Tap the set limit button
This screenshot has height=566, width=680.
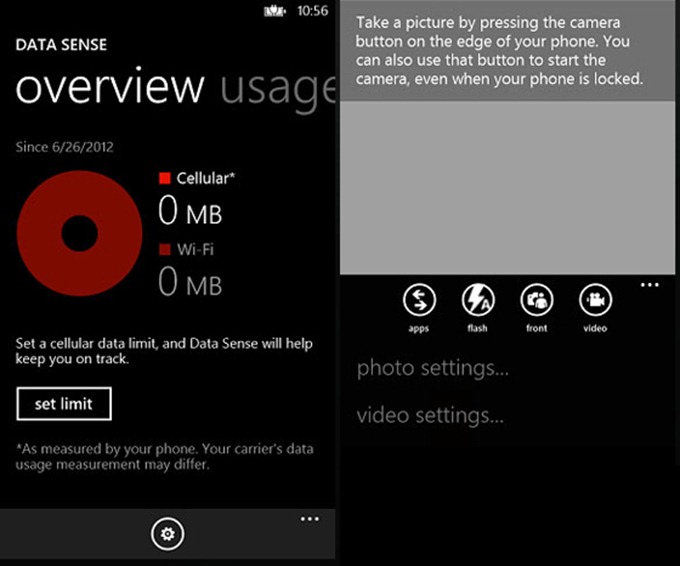coord(64,404)
